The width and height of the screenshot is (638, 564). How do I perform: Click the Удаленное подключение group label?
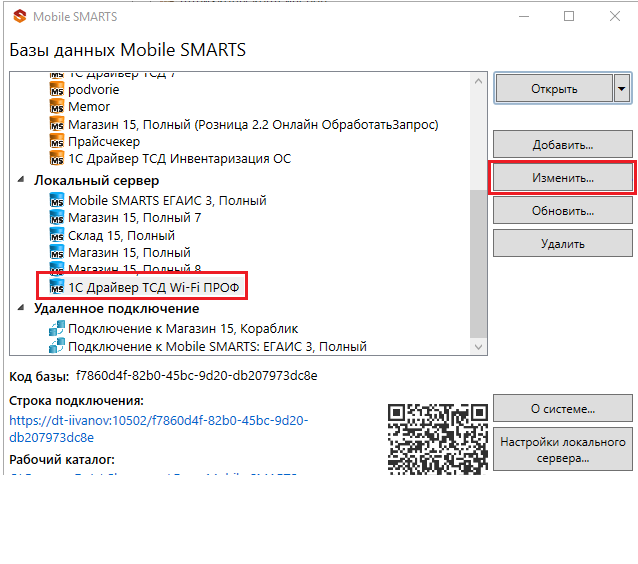[x=117, y=308]
